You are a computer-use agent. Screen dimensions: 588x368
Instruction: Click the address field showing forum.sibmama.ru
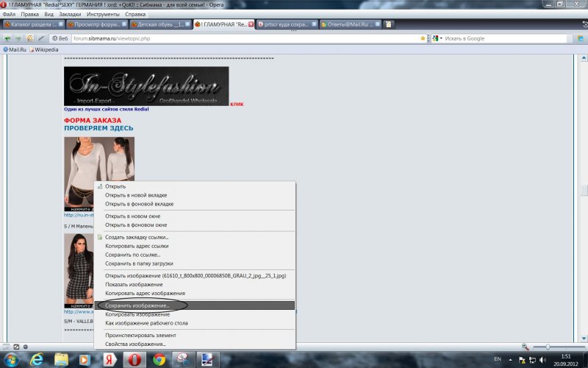(x=245, y=38)
